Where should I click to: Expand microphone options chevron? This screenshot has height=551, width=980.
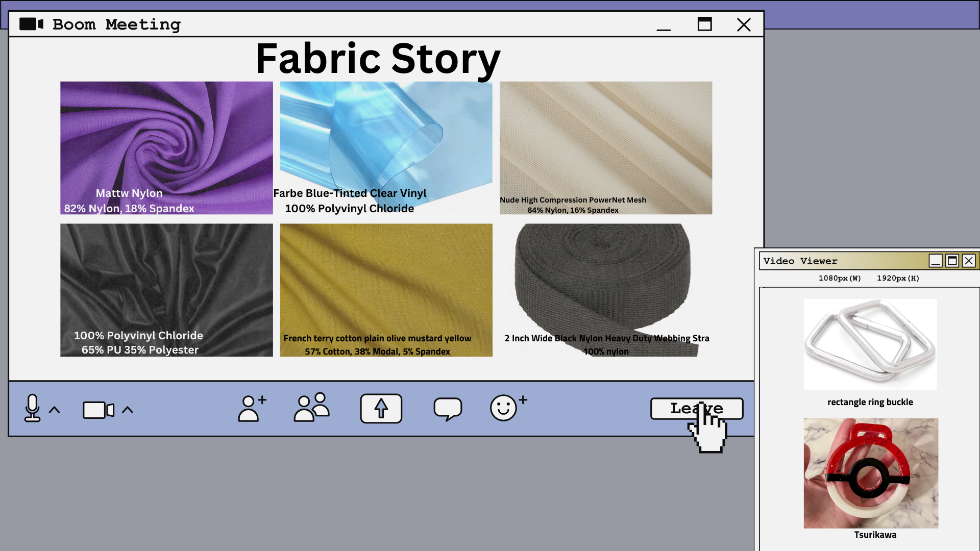[x=55, y=410]
